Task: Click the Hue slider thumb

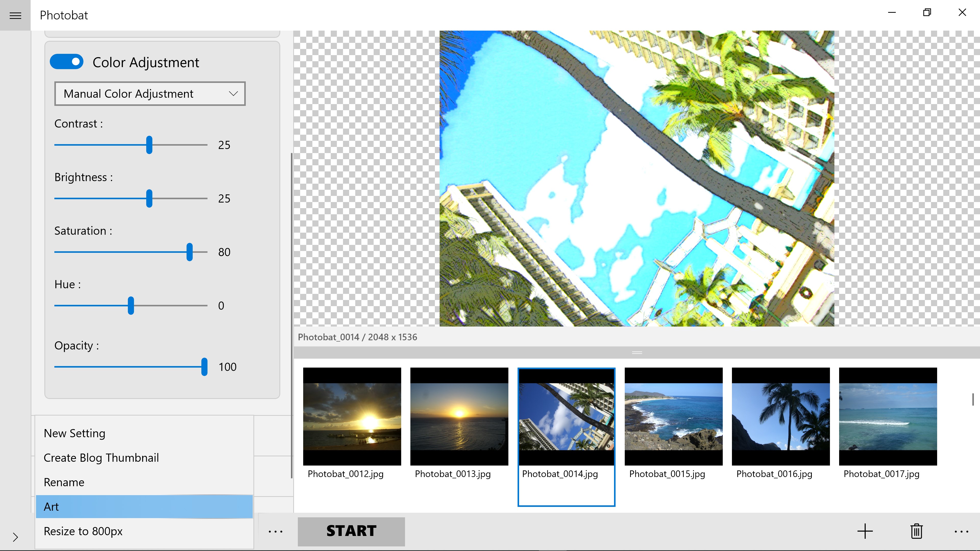Action: (131, 305)
